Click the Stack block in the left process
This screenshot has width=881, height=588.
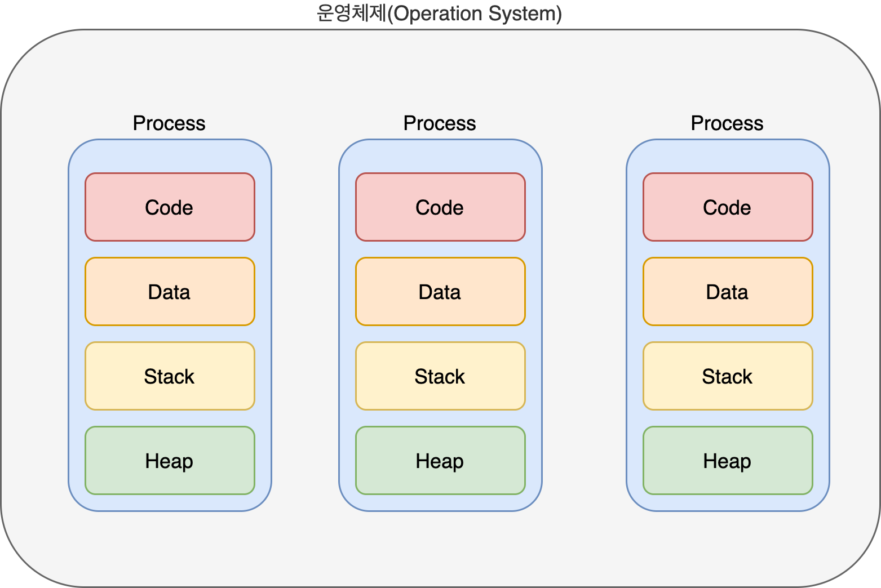[170, 376]
